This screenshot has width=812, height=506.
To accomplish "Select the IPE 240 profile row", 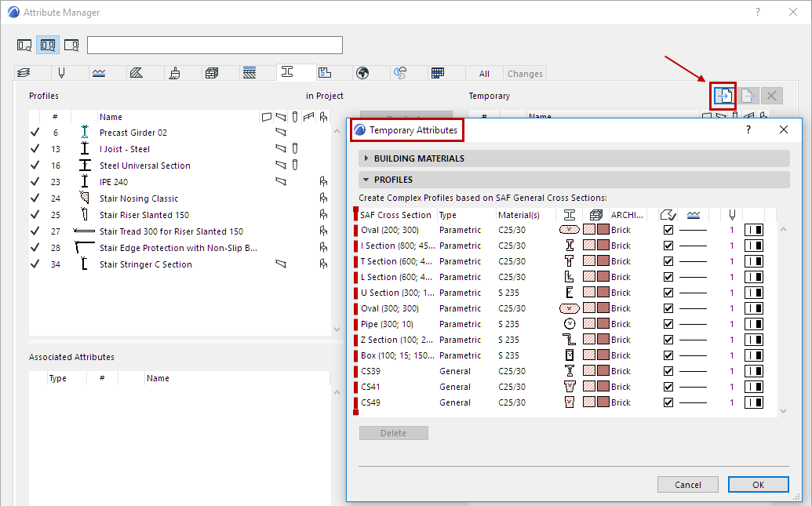I will 114,182.
